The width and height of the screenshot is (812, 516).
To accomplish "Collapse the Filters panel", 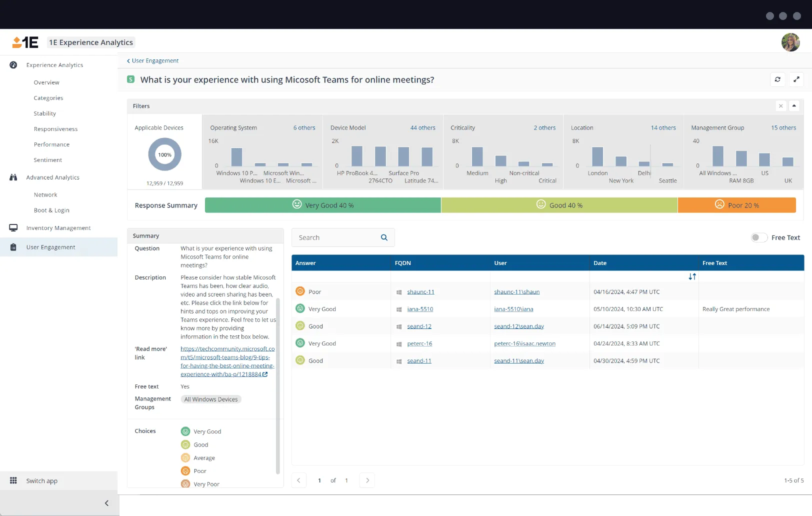I will (x=794, y=106).
